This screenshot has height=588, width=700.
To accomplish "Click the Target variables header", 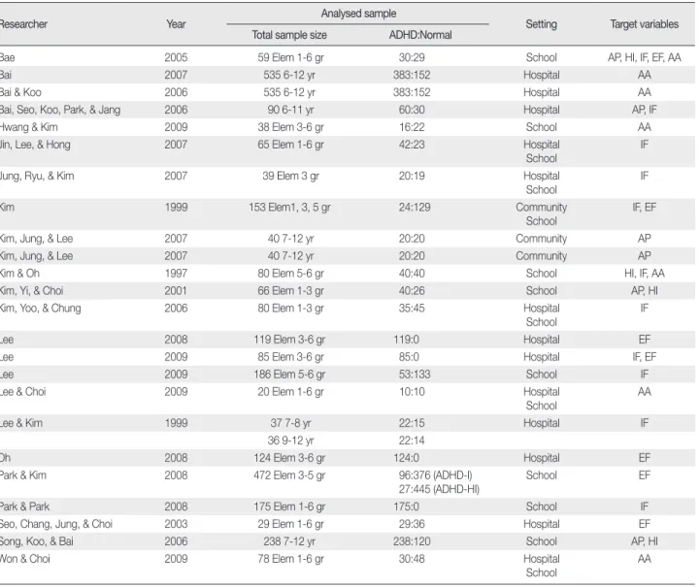I will (645, 24).
